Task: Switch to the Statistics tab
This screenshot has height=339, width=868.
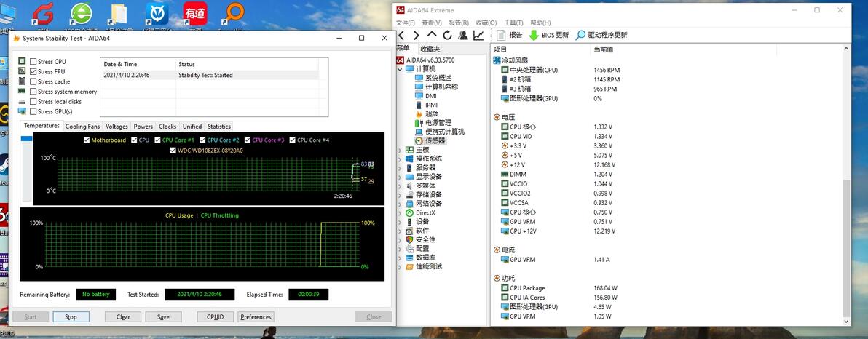Action: coord(219,126)
